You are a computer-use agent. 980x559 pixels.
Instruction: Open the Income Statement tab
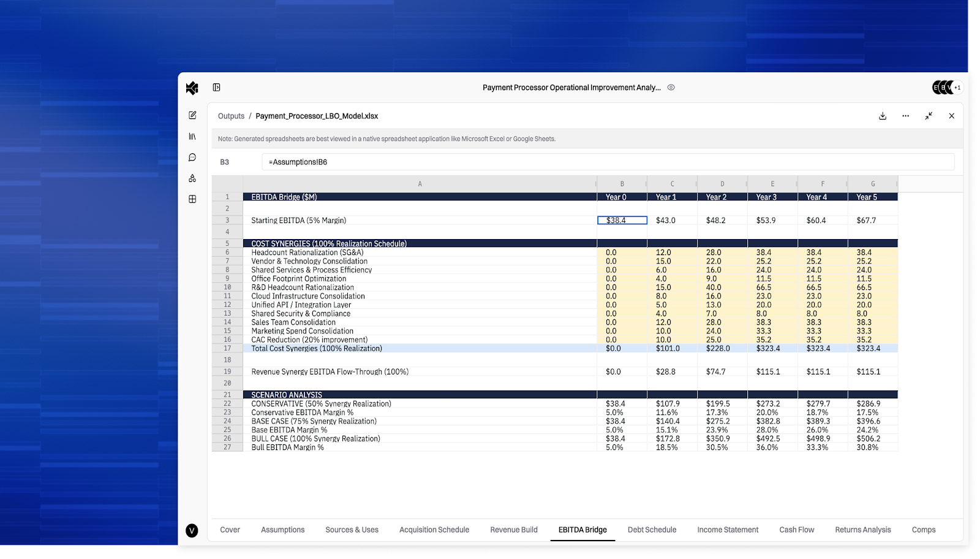pos(728,530)
